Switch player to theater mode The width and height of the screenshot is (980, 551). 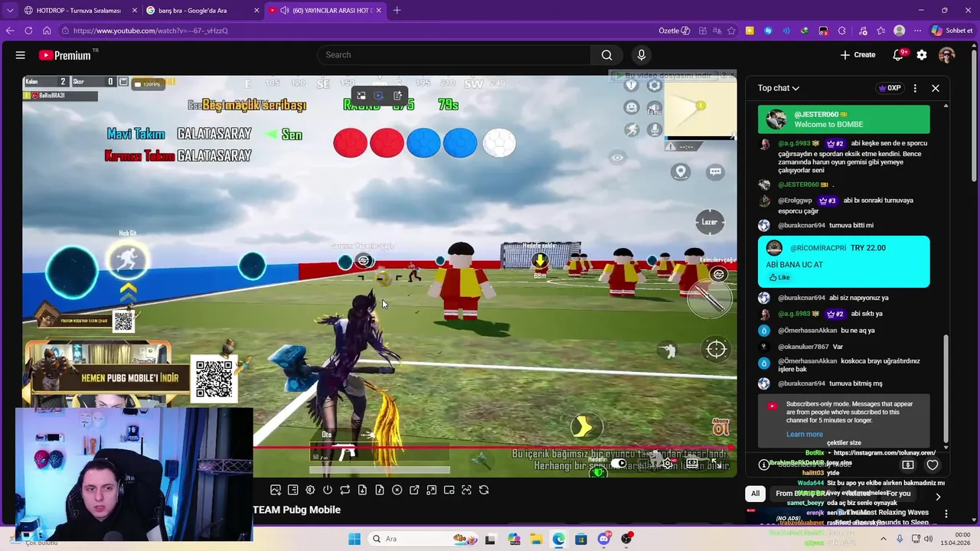tap(692, 463)
